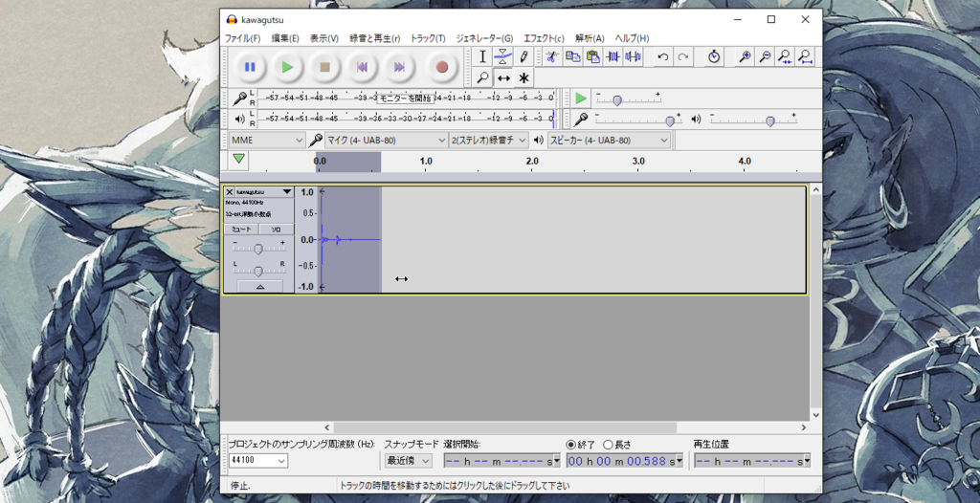
Task: Open the 選択開始 time format arrow
Action: [558, 461]
